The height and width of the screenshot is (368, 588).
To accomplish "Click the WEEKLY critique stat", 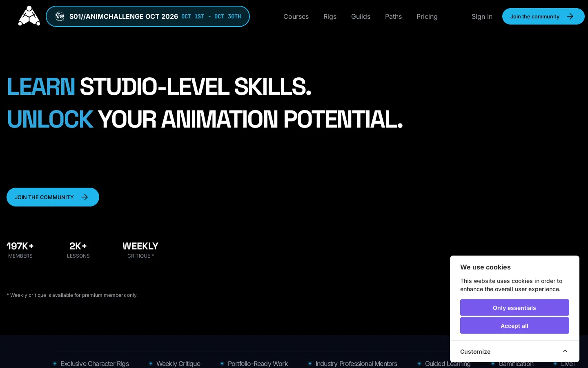I will point(140,250).
